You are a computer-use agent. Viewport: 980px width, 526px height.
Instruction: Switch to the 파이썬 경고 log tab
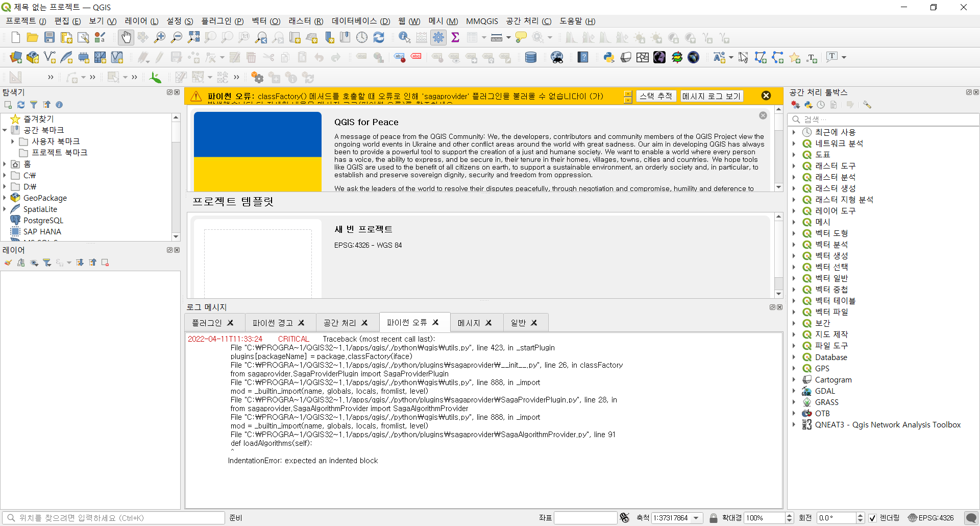coord(273,323)
